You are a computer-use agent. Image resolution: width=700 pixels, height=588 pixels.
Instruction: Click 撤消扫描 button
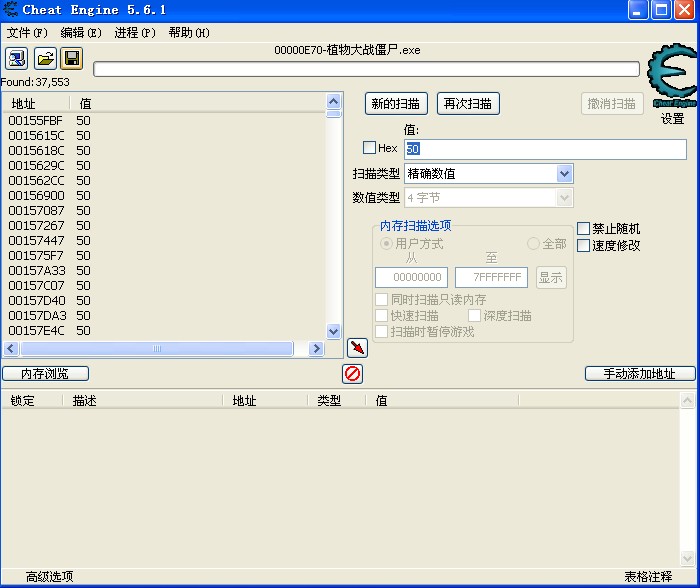point(612,104)
